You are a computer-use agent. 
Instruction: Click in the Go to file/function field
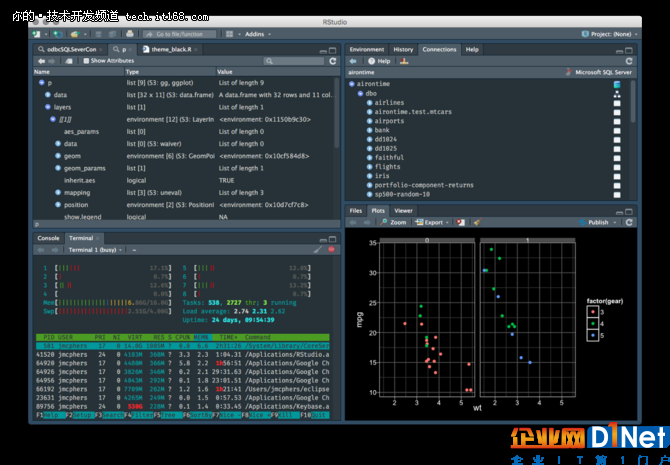coord(179,34)
